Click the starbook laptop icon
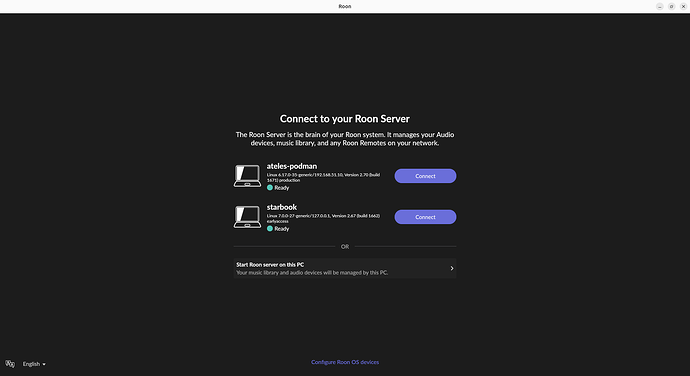 tap(247, 217)
